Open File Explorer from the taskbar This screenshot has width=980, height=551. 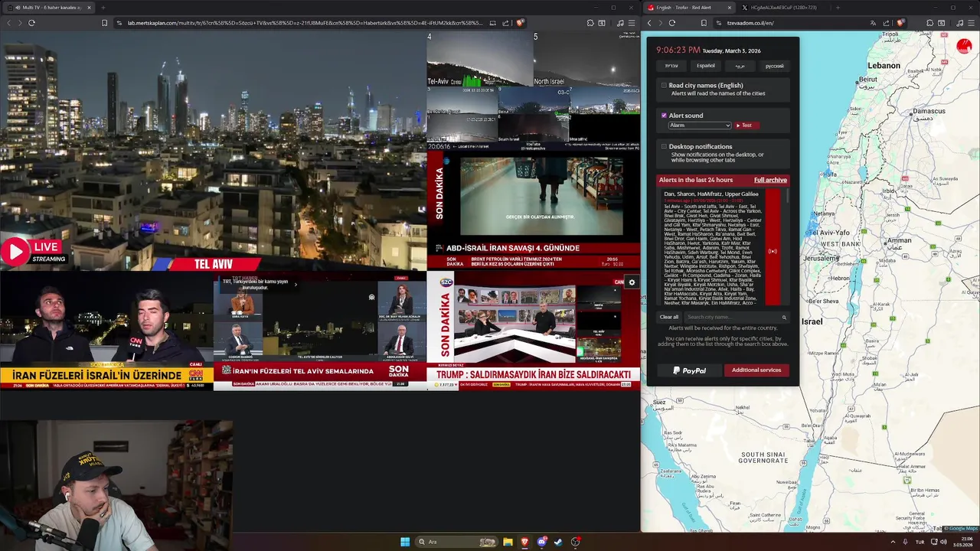(x=508, y=542)
